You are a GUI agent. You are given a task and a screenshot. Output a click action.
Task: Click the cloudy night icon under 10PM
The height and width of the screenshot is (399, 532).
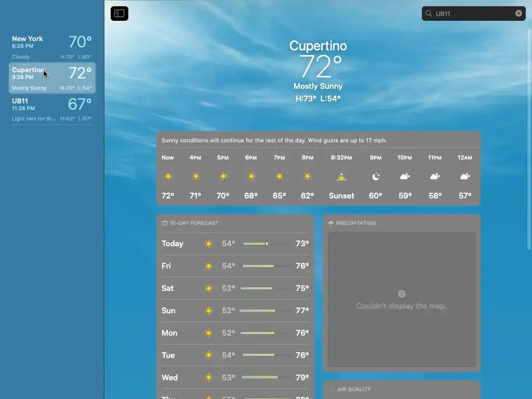[x=405, y=176]
